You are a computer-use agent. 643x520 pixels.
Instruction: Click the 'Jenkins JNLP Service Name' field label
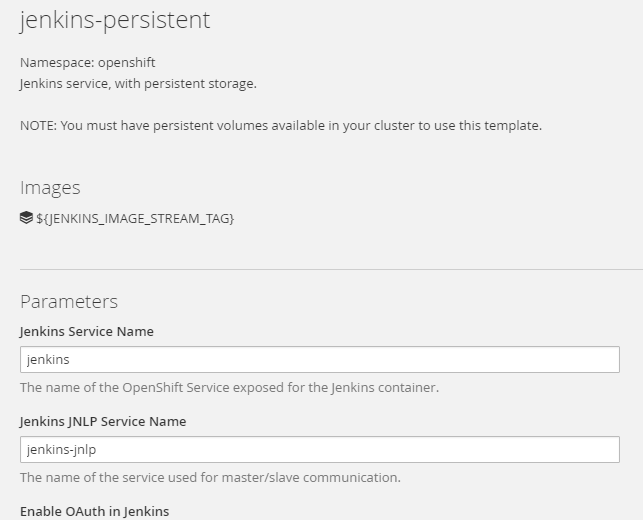[103, 421]
